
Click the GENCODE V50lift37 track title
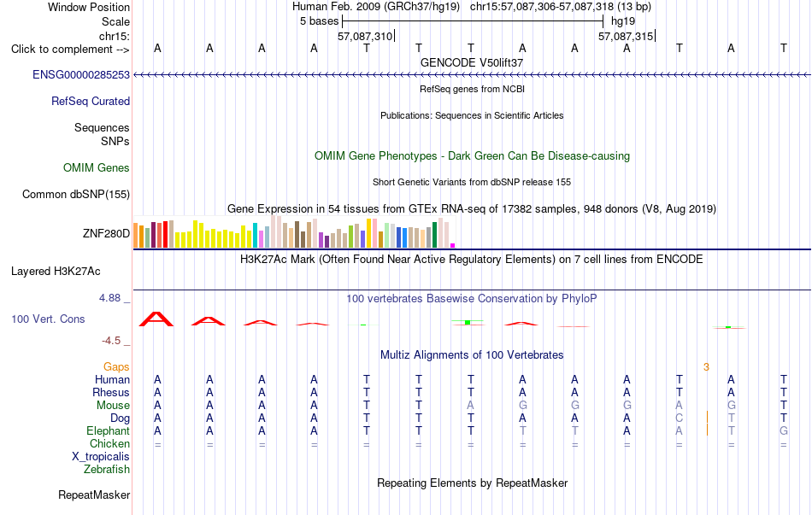(471, 62)
